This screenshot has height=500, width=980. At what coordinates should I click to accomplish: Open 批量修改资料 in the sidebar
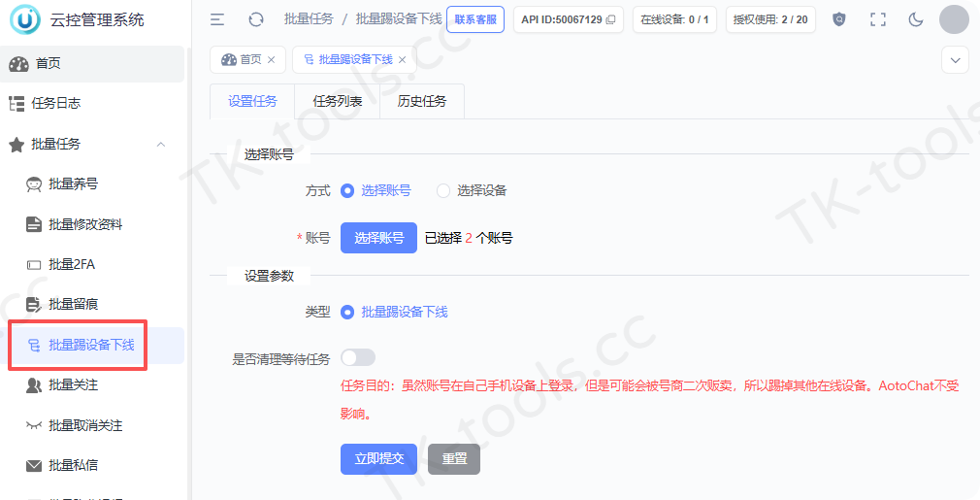pos(92,224)
